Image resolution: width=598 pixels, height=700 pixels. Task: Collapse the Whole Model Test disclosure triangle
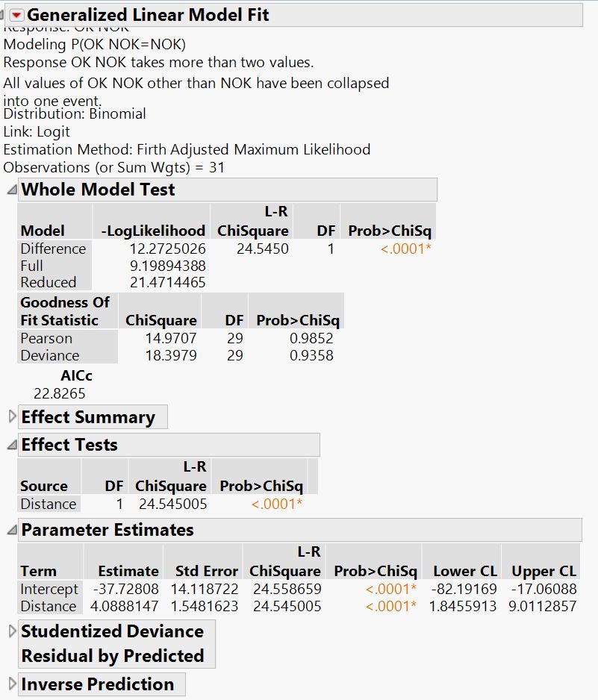tap(11, 190)
